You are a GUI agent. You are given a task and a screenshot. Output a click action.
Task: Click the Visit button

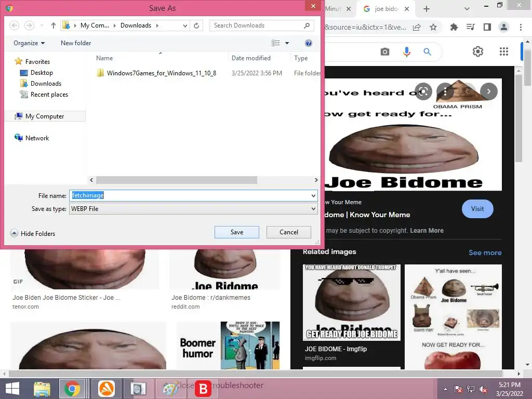click(477, 209)
